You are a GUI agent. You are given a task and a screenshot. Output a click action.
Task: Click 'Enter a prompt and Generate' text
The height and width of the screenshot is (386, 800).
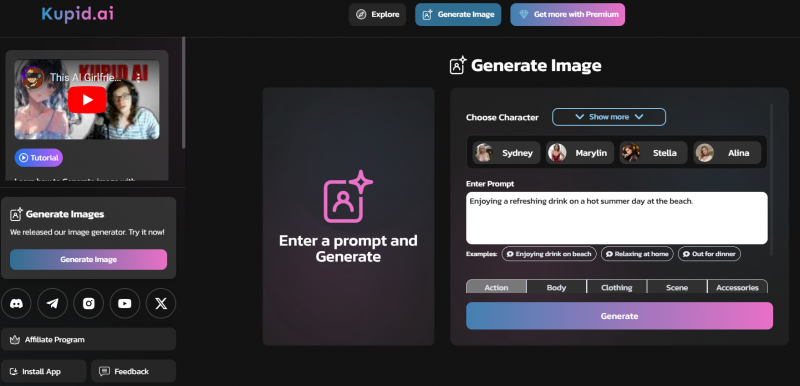pyautogui.click(x=348, y=248)
